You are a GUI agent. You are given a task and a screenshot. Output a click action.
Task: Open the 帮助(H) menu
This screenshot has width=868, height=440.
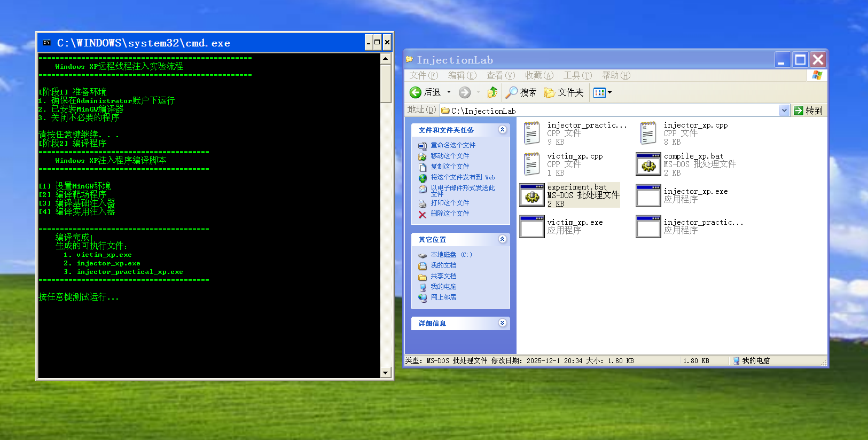616,75
